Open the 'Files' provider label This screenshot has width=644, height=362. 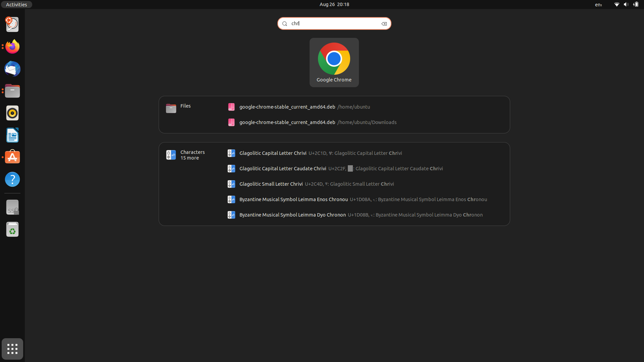(x=185, y=106)
